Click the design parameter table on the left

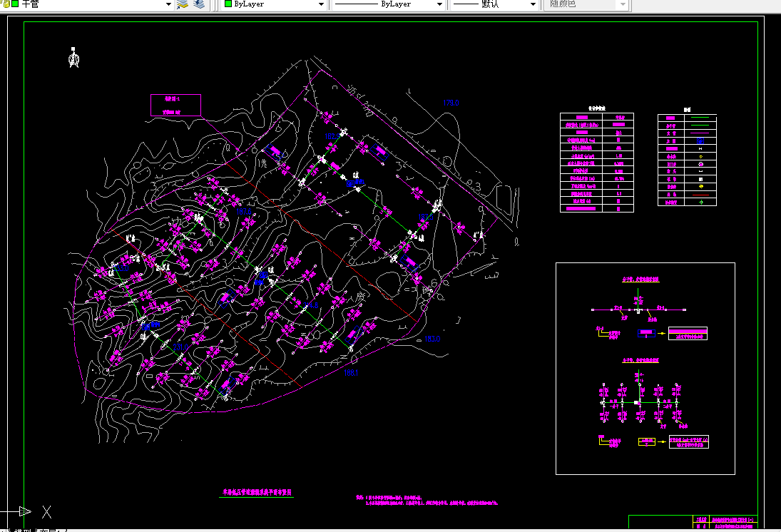(597, 162)
